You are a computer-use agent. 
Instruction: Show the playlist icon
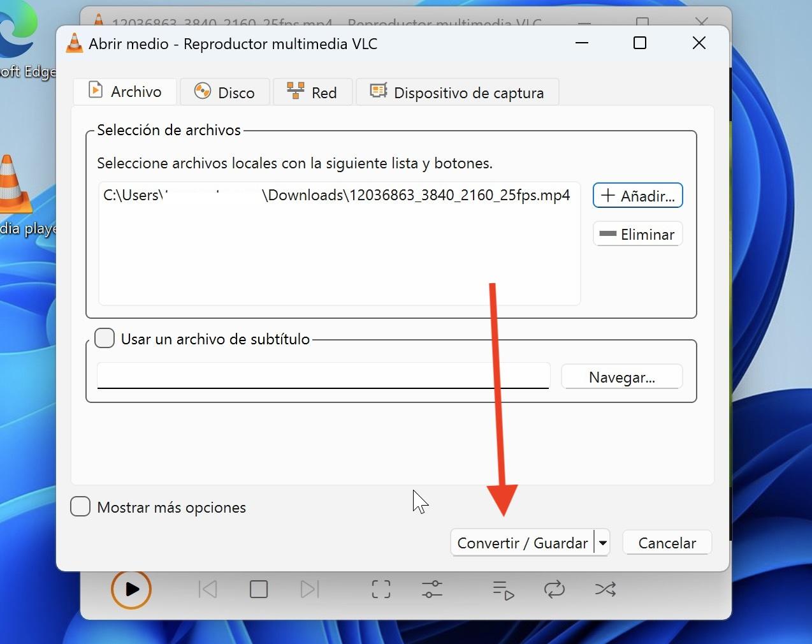[504, 590]
